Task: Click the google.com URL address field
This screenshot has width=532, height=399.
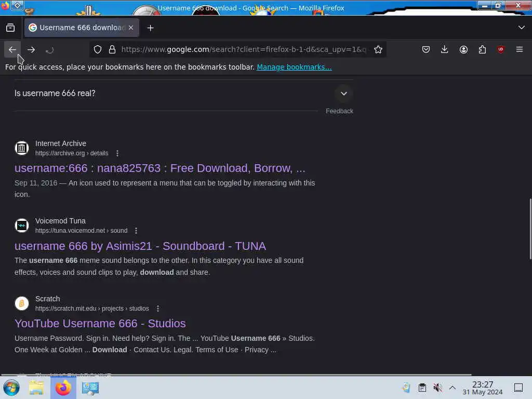Action: tap(244, 49)
